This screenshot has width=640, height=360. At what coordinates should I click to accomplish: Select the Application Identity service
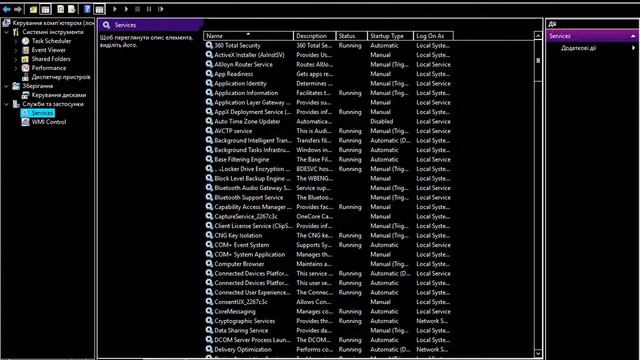click(x=328, y=83)
